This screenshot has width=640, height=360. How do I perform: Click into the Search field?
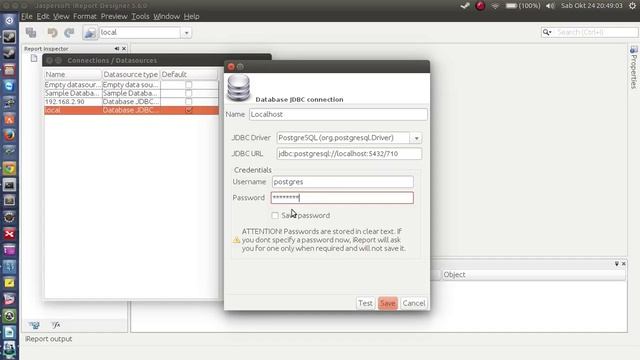click(596, 32)
